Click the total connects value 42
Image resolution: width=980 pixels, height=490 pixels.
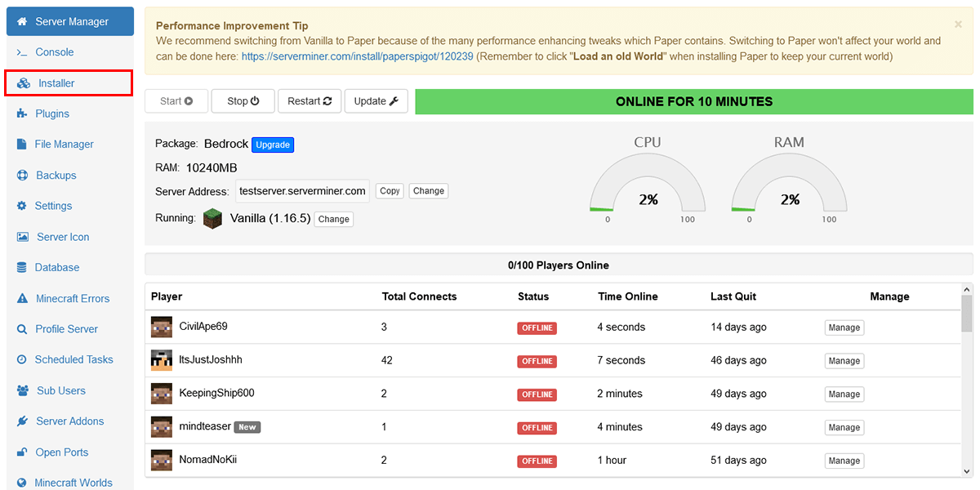(x=387, y=360)
